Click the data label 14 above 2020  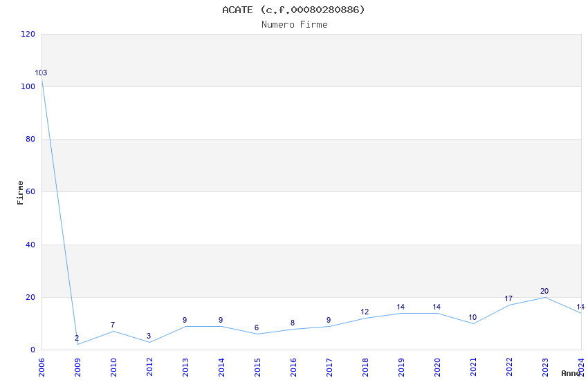pyautogui.click(x=437, y=307)
